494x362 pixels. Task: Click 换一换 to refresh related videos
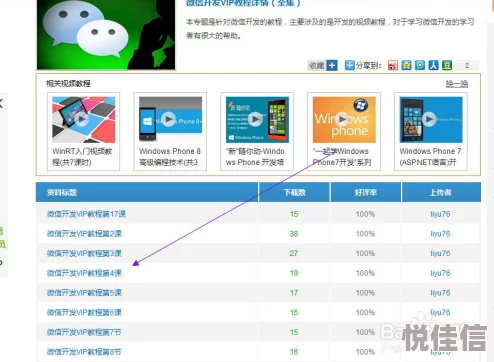point(457,84)
